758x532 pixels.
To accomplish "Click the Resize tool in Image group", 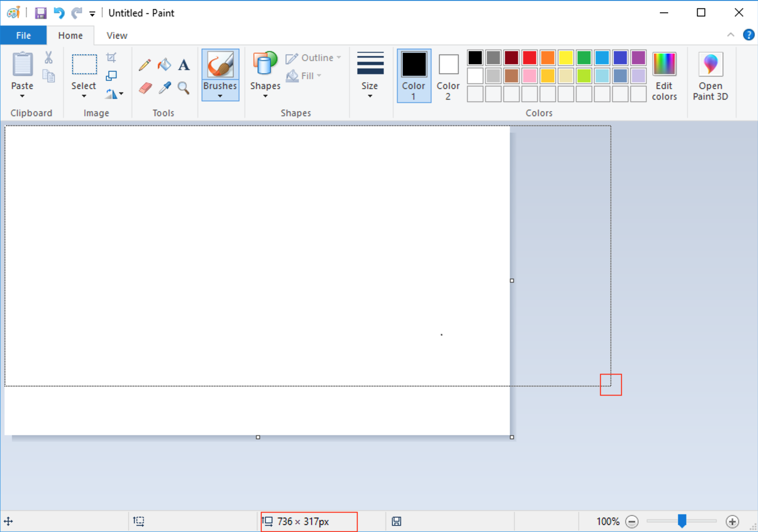I will click(110, 75).
